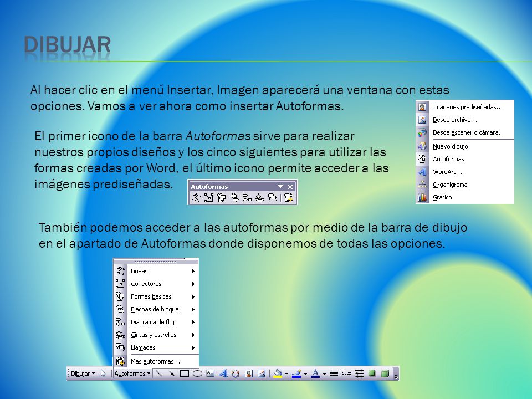Open the fill color dropdown arrow
The width and height of the screenshot is (532, 399).
click(287, 374)
